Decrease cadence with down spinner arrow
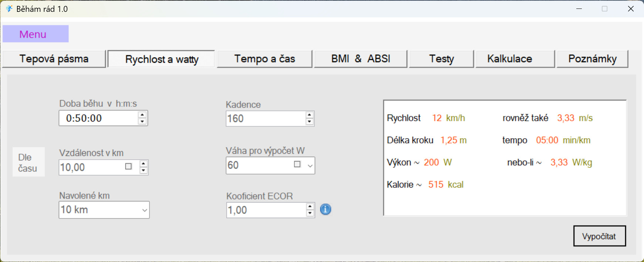Image resolution: width=644 pixels, height=262 pixels. (310, 122)
